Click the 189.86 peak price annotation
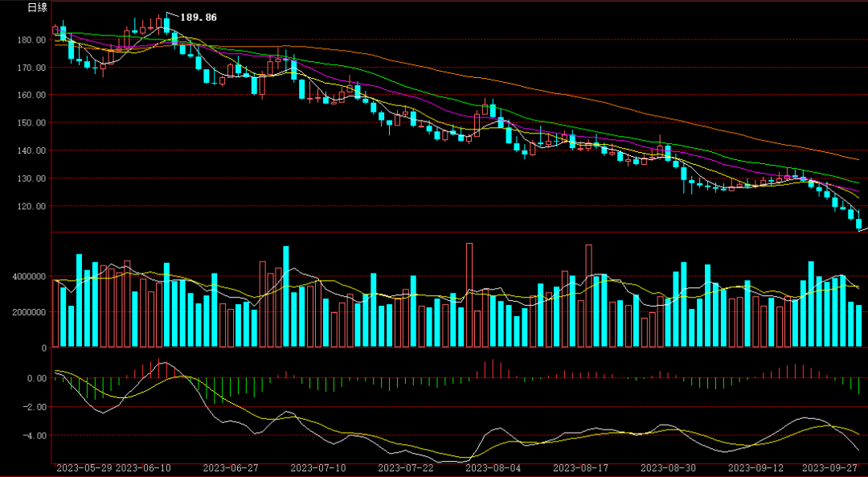This screenshot has height=477, width=868. click(x=198, y=17)
